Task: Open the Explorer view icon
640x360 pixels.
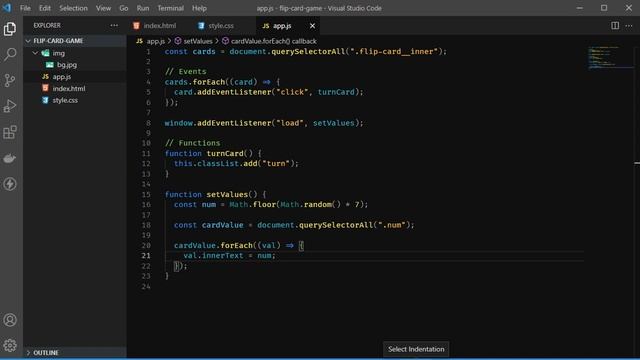Action: 10,29
